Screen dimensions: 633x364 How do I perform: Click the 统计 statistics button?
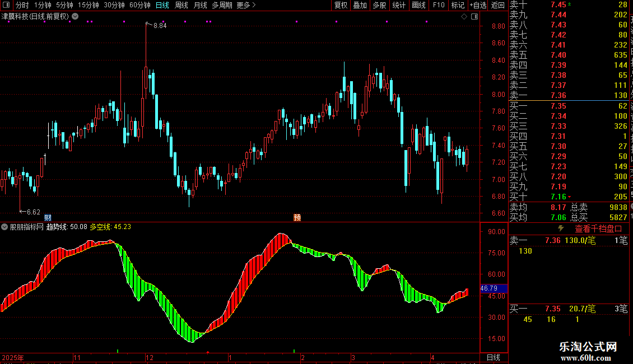pyautogui.click(x=399, y=5)
